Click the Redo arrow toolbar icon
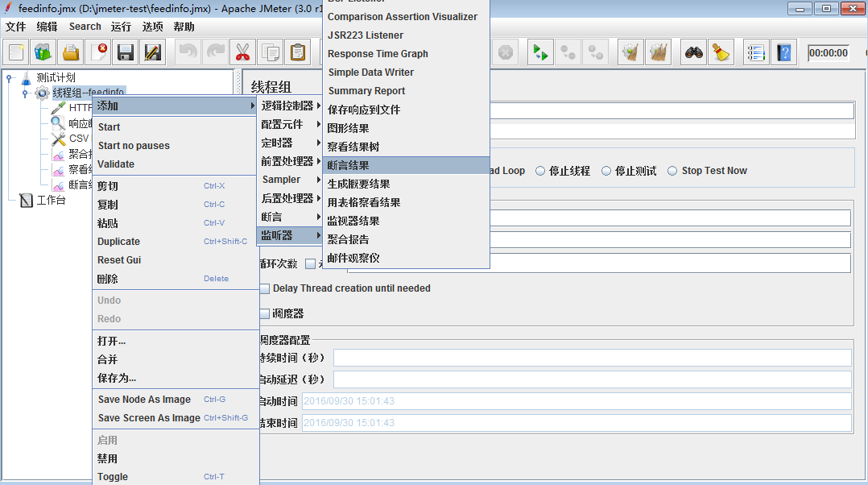Viewport: 868px width, 485px height. coord(215,53)
